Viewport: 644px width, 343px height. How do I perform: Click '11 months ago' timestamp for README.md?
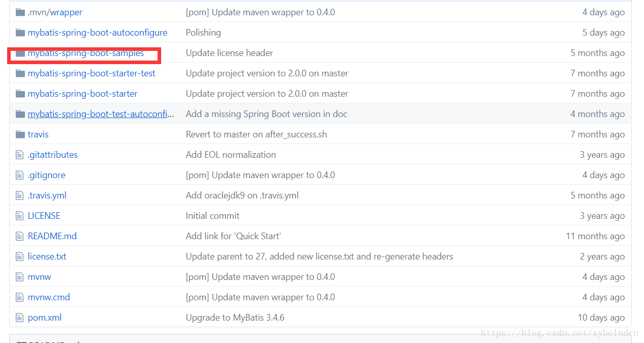[595, 236]
